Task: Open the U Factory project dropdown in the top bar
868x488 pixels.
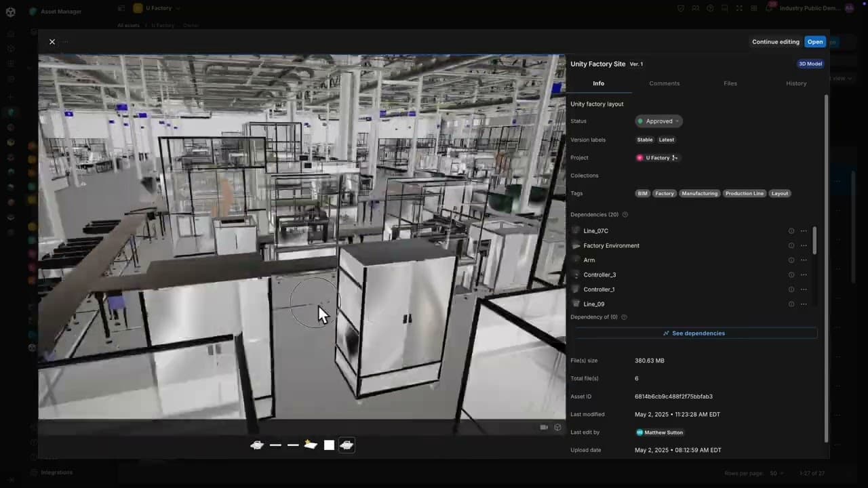Action: [157, 8]
